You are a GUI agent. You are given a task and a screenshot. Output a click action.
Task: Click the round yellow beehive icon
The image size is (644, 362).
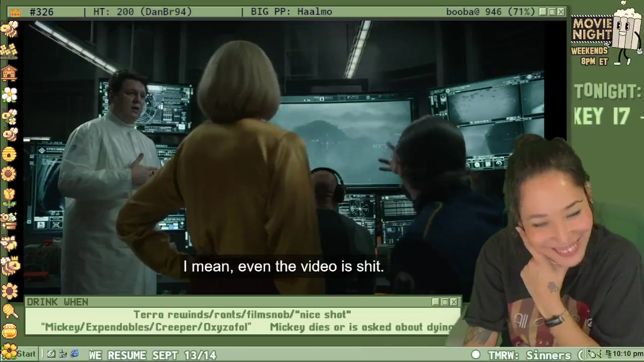click(9, 155)
